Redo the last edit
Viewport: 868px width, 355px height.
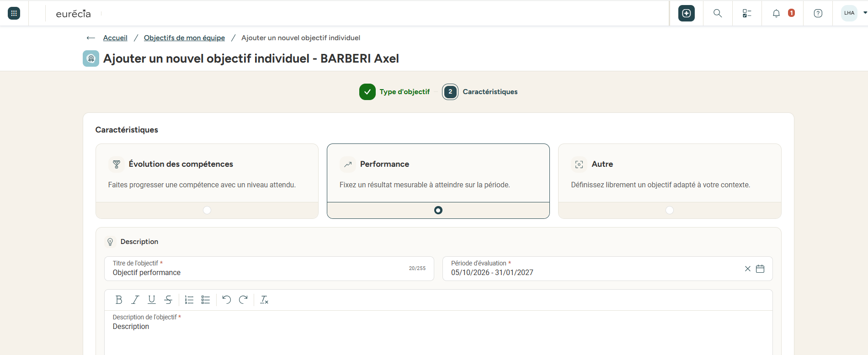click(243, 300)
